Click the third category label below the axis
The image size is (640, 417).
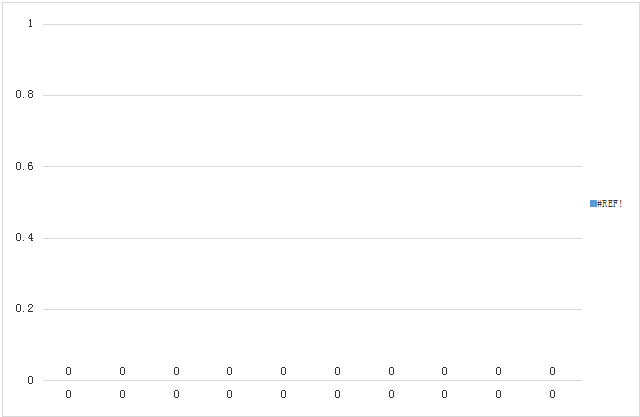pyautogui.click(x=176, y=394)
